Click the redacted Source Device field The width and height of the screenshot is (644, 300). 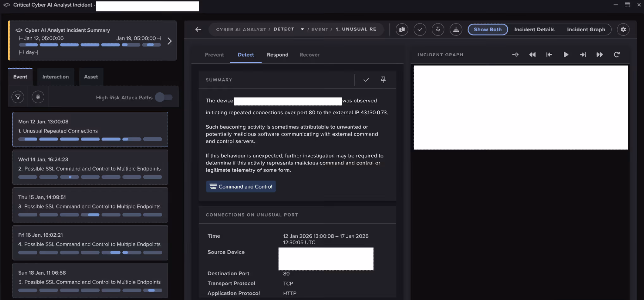tap(326, 259)
